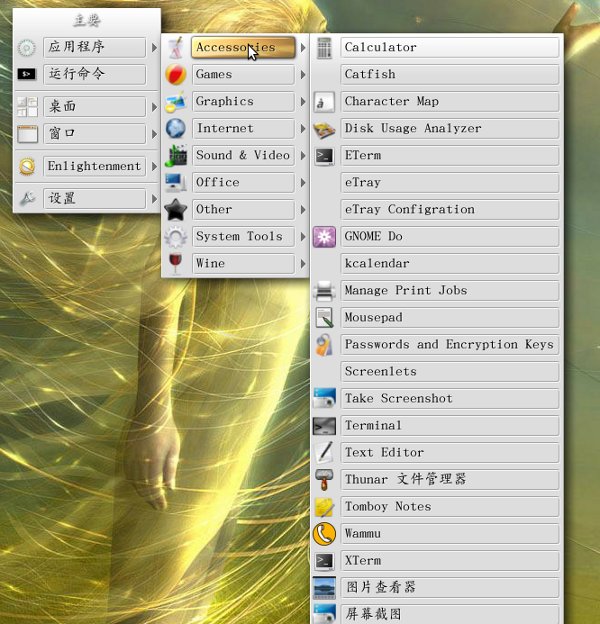Expand the Enlightenment submenu arrow
The width and height of the screenshot is (600, 624).
pyautogui.click(x=154, y=166)
